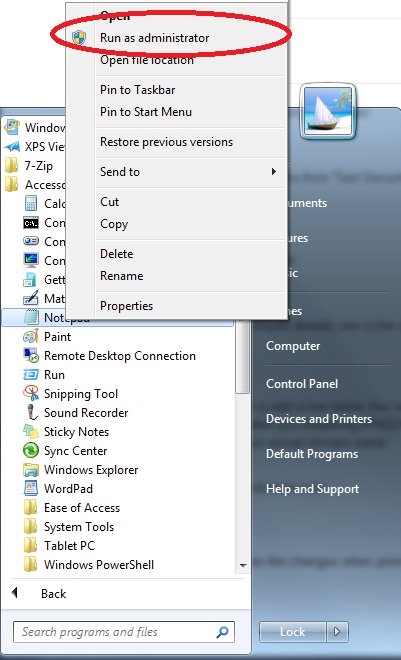Click the Remote Desktop Connection icon
Image resolution: width=401 pixels, height=660 pixels.
point(31,356)
